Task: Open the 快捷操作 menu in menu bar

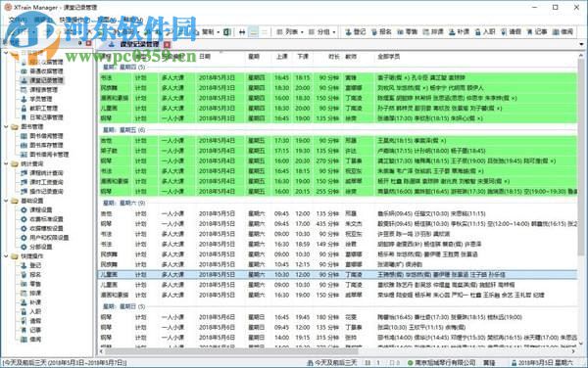Action: tap(75, 20)
